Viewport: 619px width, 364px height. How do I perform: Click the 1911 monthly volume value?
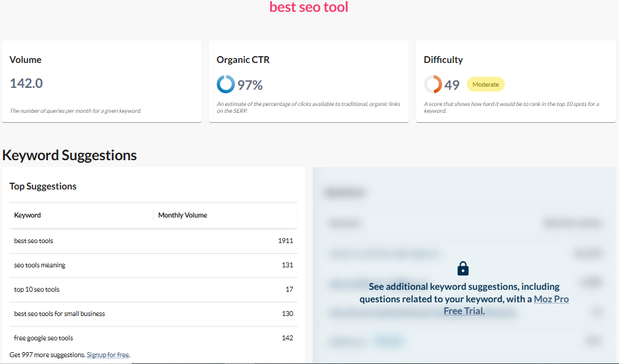tap(285, 241)
